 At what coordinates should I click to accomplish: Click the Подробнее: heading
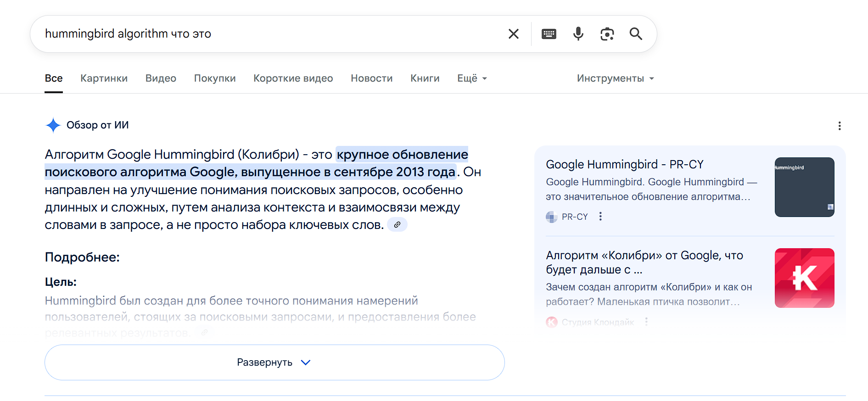[x=82, y=257]
